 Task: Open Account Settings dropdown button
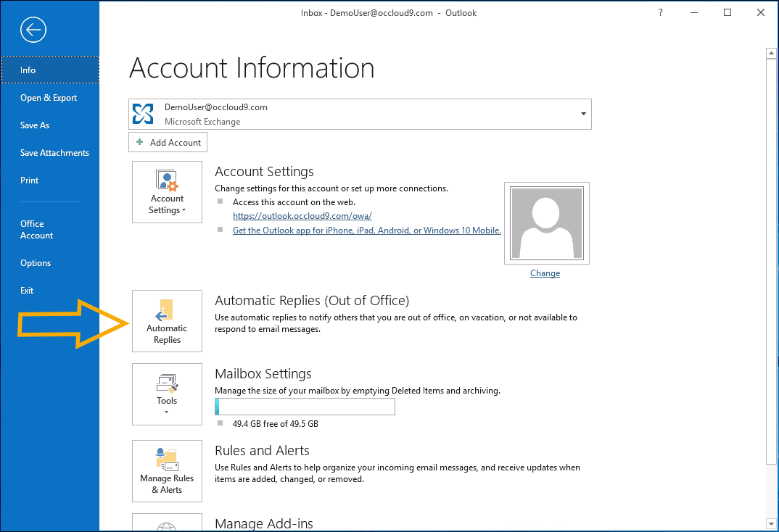pos(167,192)
